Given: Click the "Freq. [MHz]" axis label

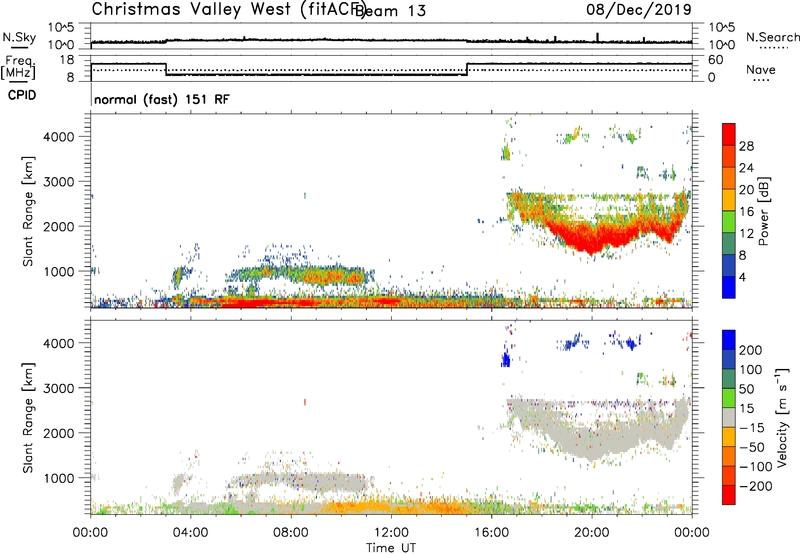Looking at the screenshot, I should (18, 68).
